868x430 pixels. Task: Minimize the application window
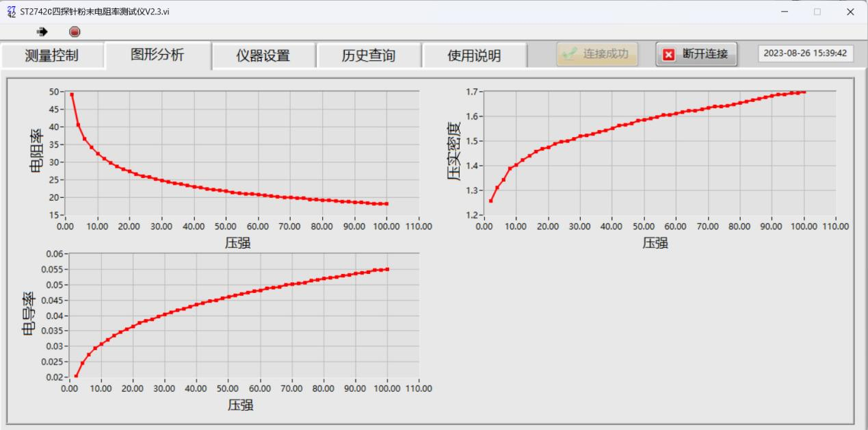tap(784, 12)
